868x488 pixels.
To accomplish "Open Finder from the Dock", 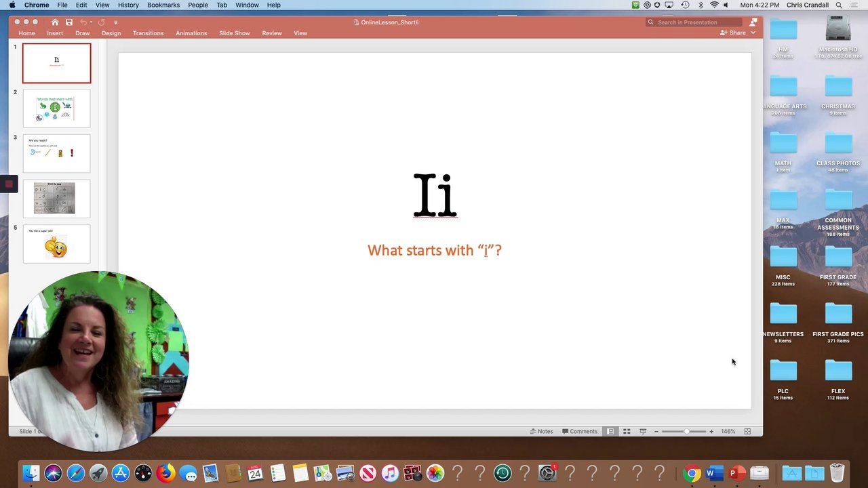I will pos(31,473).
